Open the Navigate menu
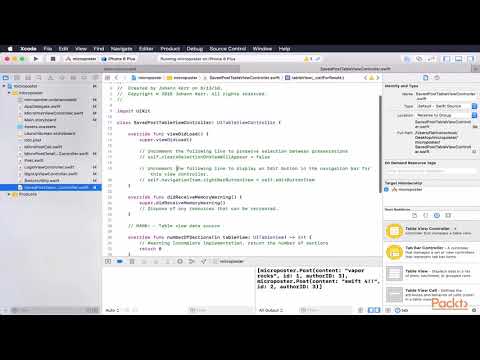This screenshot has width=480, height=360. (x=121, y=49)
